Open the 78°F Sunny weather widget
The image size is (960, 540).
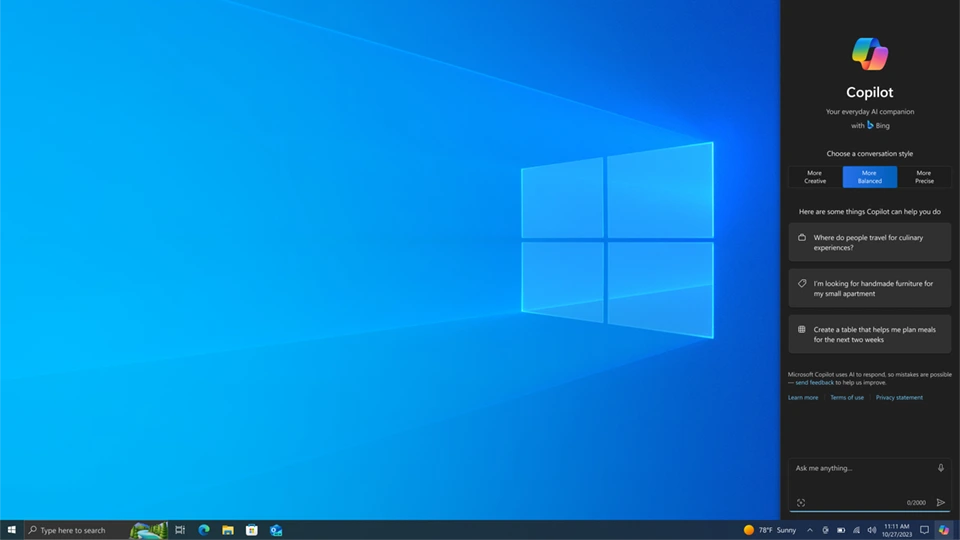coord(770,530)
